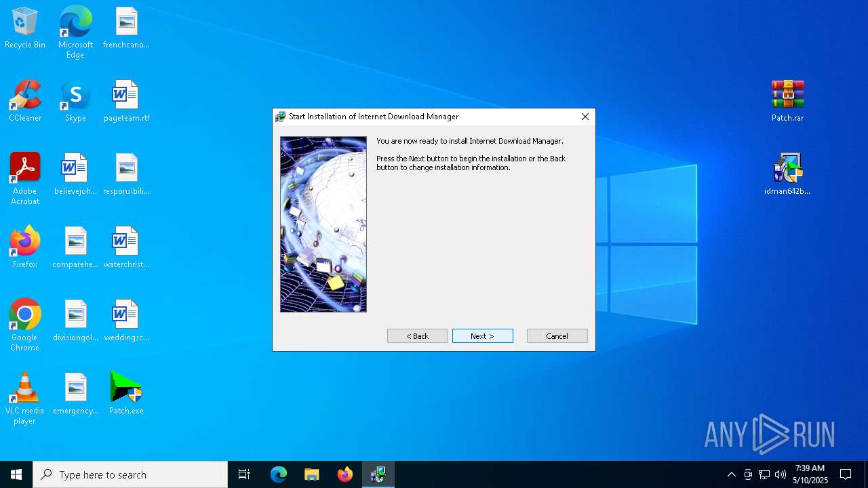This screenshot has height=488, width=868.
Task: Open the volume control tray icon
Action: [781, 474]
